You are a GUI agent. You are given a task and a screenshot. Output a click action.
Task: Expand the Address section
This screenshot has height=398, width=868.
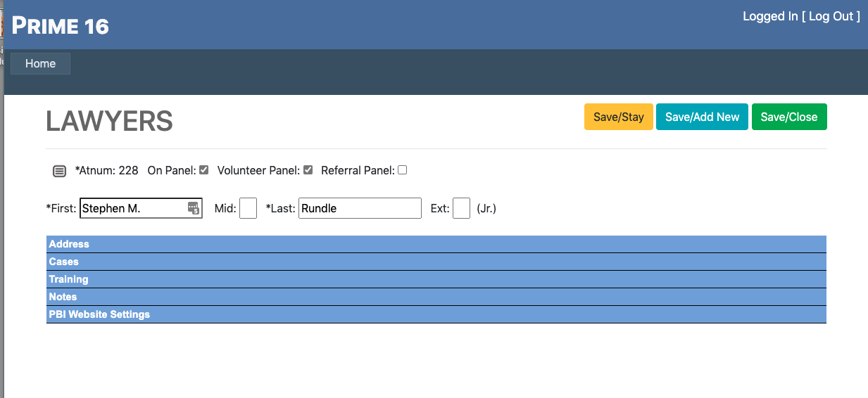pos(69,244)
